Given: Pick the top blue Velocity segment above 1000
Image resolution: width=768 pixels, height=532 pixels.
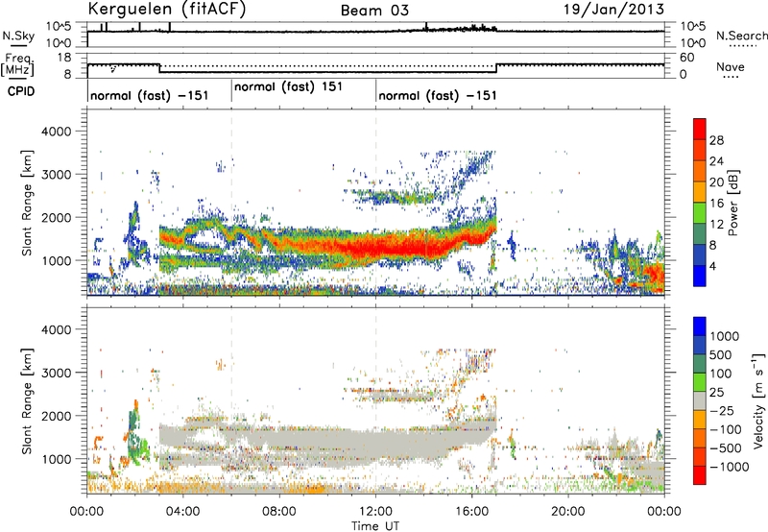Looking at the screenshot, I should pos(700,326).
